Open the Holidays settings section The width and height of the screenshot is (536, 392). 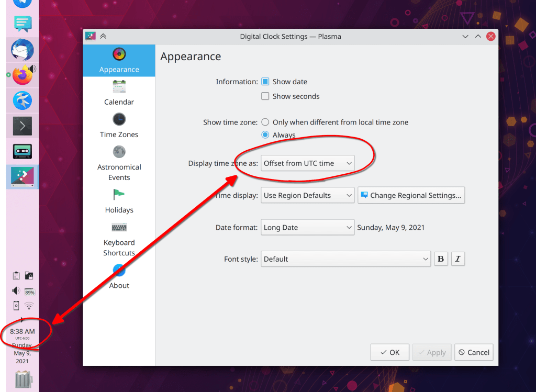[119, 201]
